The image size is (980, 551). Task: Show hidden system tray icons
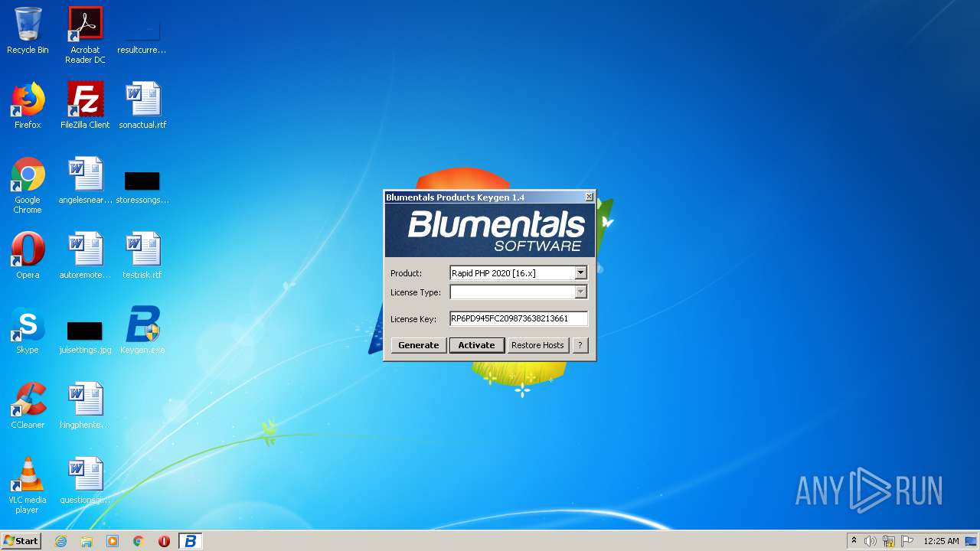(x=854, y=541)
